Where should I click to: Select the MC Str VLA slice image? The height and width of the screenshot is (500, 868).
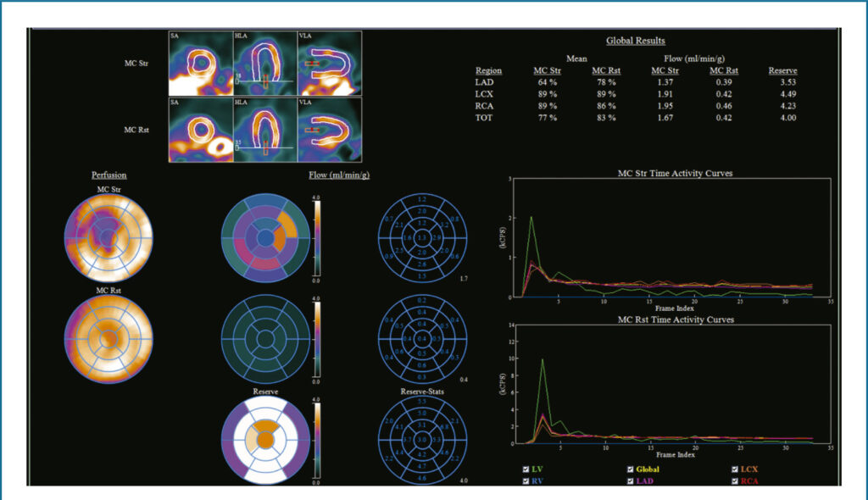(330, 63)
